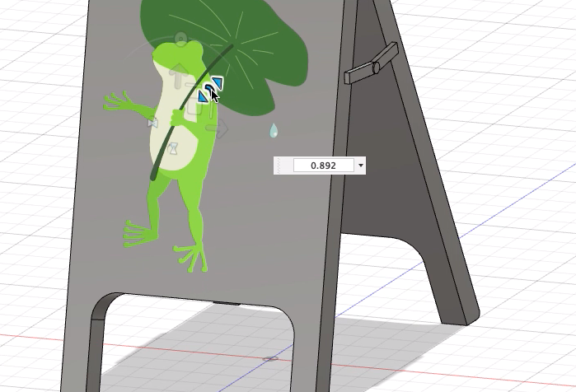Click the rightward move arrow of the decal manipulator
The image size is (576, 392).
click(x=217, y=128)
